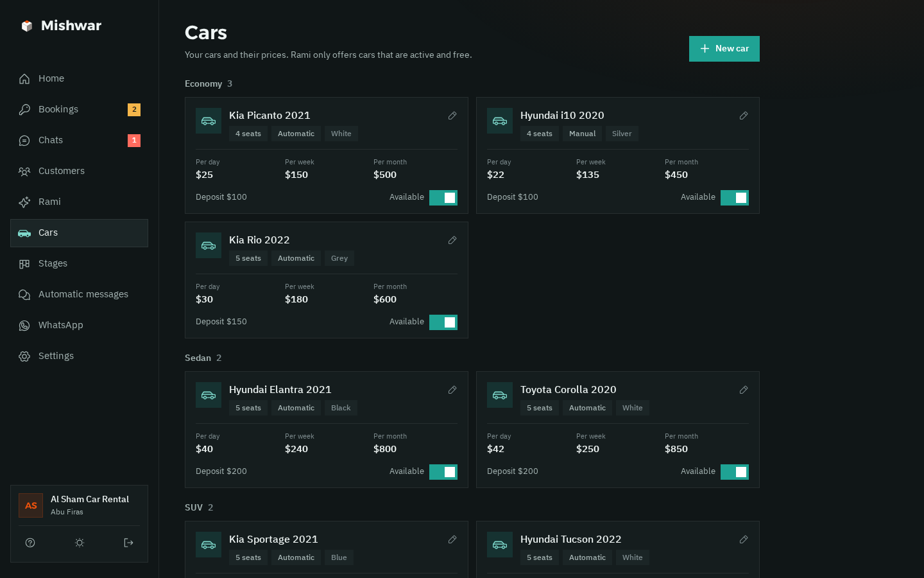Viewport: 924px width, 578px height.
Task: Click Al Sham Car Rental account name
Action: (x=90, y=500)
